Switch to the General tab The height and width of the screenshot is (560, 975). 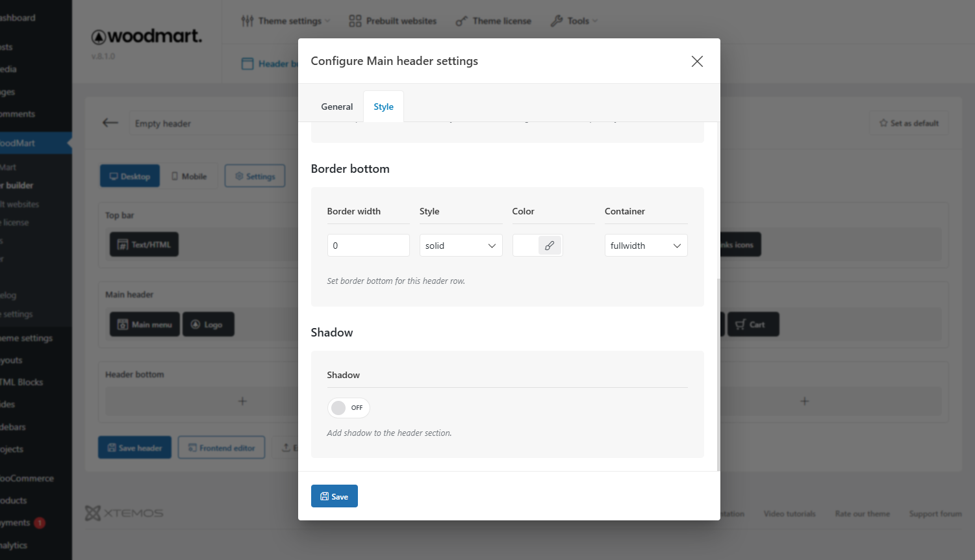336,107
